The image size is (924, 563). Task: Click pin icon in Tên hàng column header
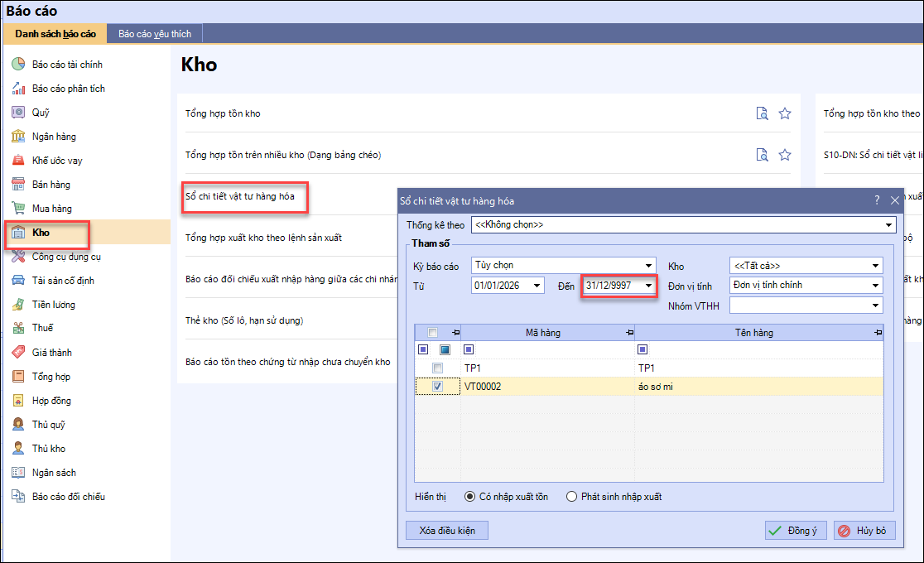coord(877,333)
